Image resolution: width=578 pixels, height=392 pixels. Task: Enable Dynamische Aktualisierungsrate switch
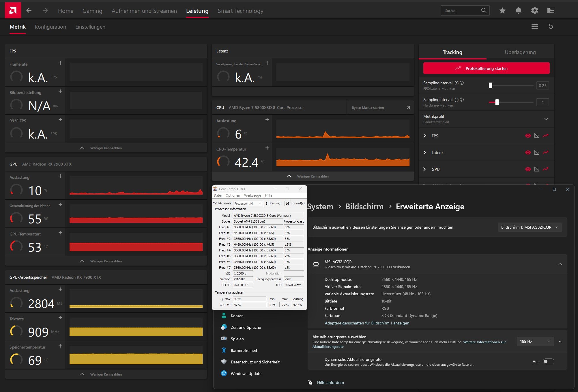[x=548, y=361]
